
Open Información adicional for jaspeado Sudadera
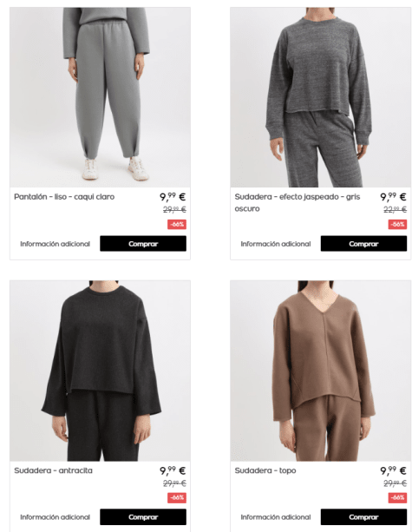(x=276, y=244)
